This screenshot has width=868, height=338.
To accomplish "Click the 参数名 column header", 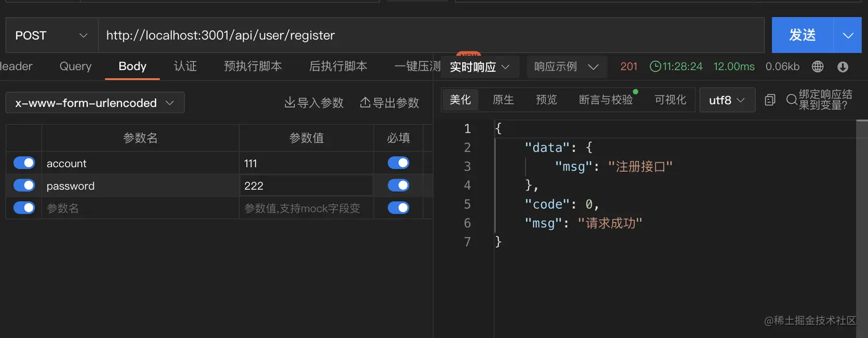I will [140, 139].
